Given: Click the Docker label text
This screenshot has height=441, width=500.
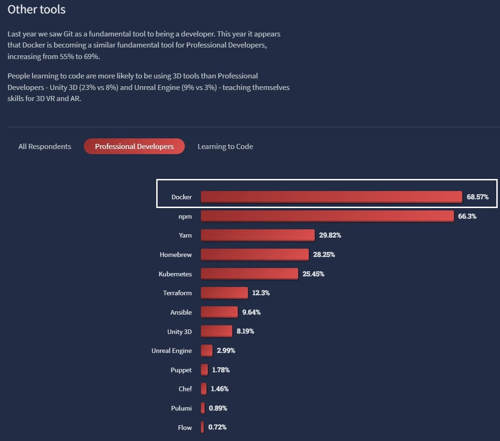Looking at the screenshot, I should [x=182, y=197].
